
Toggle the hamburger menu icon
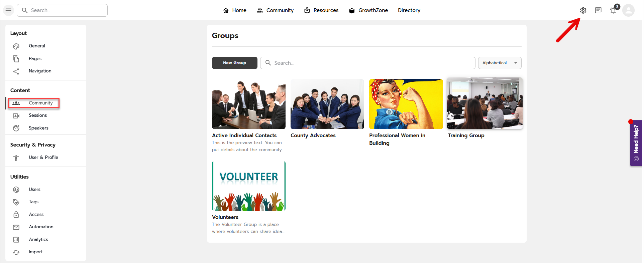pyautogui.click(x=9, y=10)
